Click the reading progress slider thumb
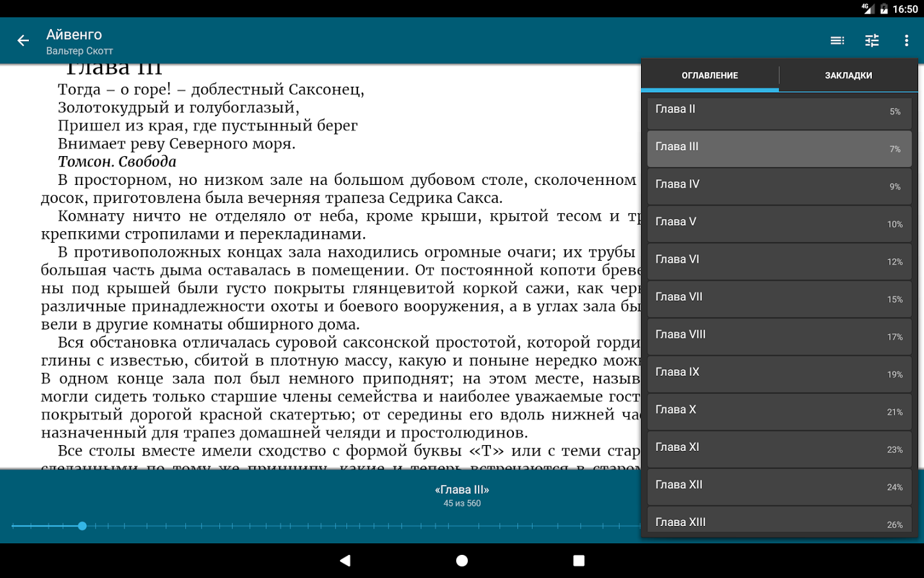924x578 pixels. [82, 526]
